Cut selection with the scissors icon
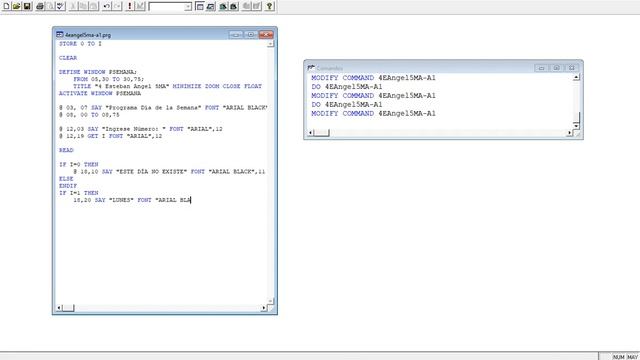This screenshot has width=640, height=360. (73, 6)
